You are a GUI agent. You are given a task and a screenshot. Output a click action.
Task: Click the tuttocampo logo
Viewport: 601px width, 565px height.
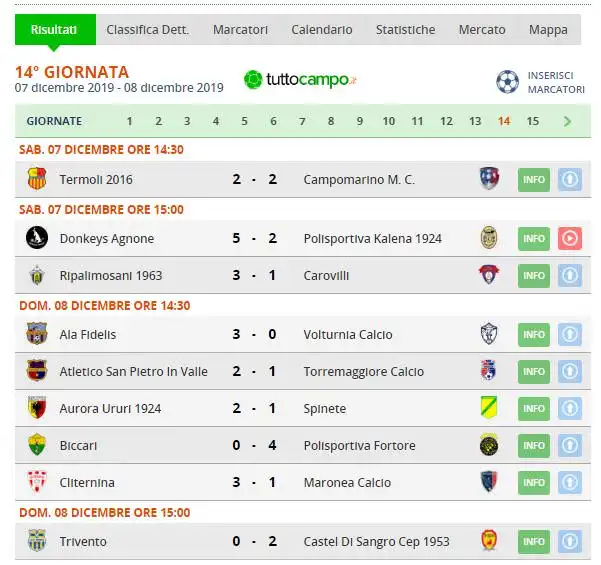[300, 80]
